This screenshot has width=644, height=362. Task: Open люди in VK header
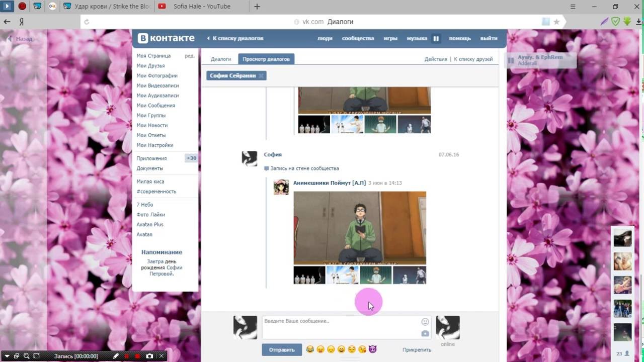325,38
